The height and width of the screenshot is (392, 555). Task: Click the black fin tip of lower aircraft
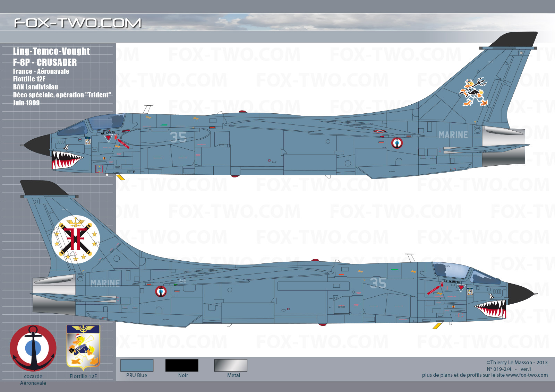pos(44,188)
